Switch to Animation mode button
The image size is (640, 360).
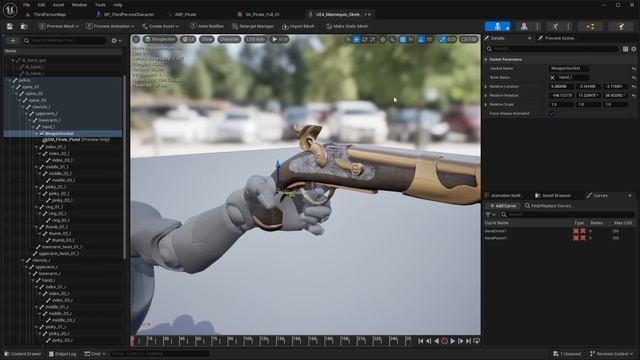[556, 26]
